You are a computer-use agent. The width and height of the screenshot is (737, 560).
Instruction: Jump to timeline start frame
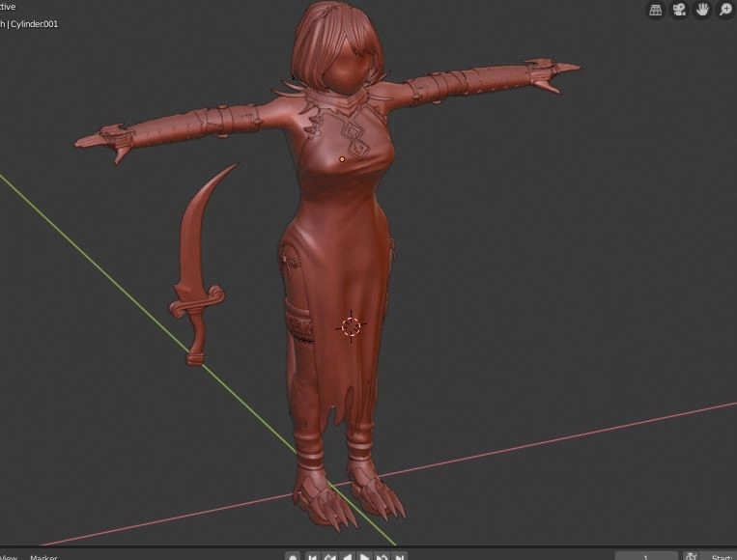click(x=313, y=556)
